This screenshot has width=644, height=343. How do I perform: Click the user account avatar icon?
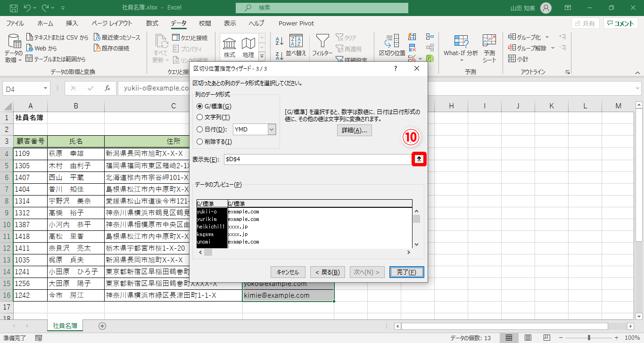(545, 8)
